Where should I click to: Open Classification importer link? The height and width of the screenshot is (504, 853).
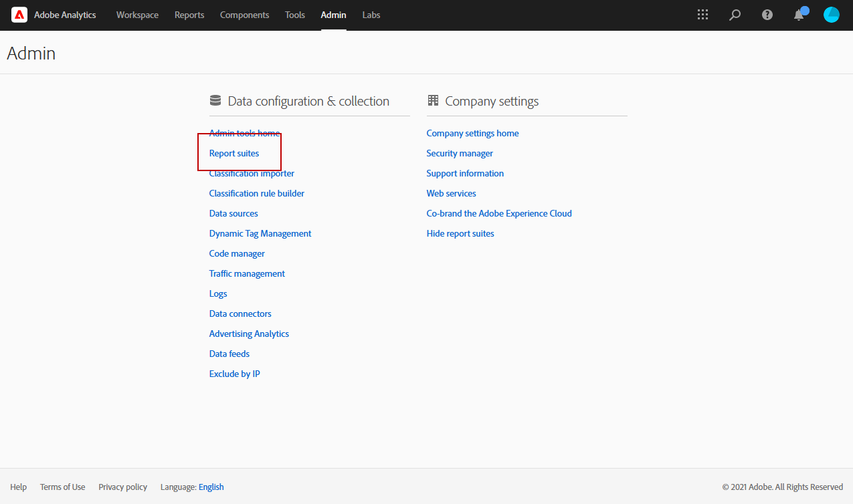click(252, 173)
